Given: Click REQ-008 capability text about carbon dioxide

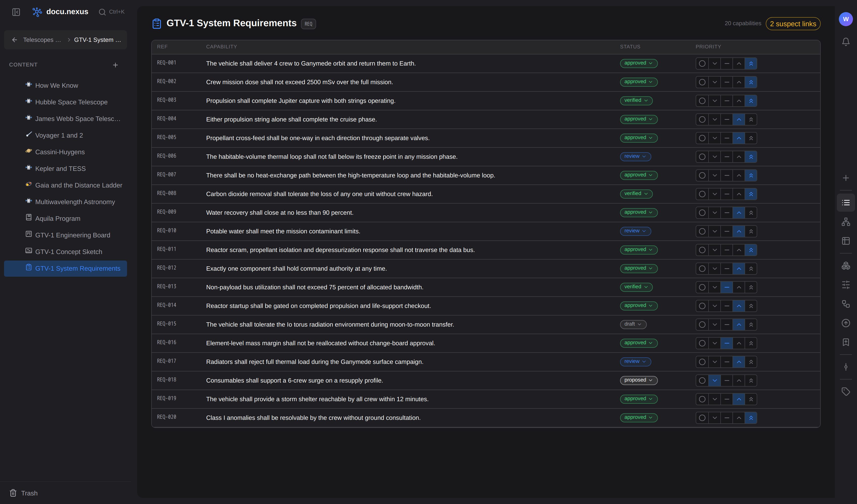Looking at the screenshot, I should [319, 194].
